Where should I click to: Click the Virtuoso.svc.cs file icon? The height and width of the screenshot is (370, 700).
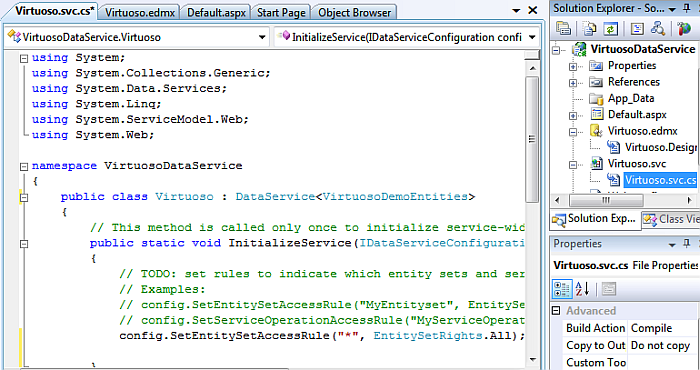(614, 180)
